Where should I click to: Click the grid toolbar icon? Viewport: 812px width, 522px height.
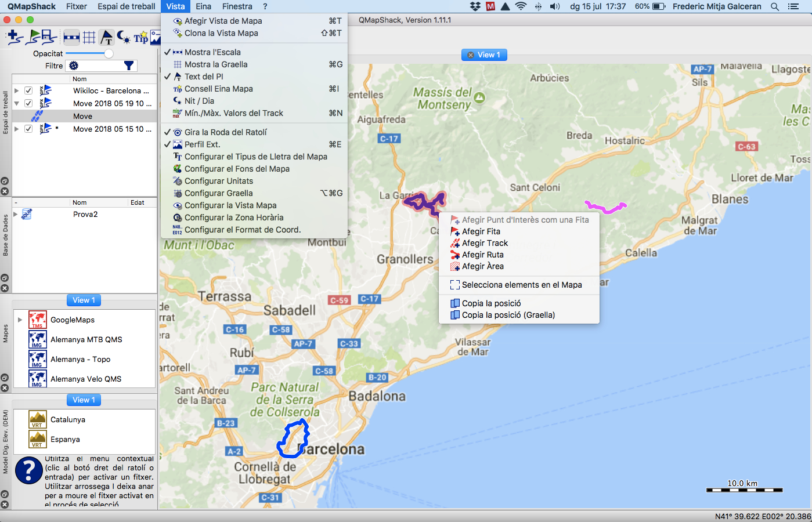click(89, 38)
